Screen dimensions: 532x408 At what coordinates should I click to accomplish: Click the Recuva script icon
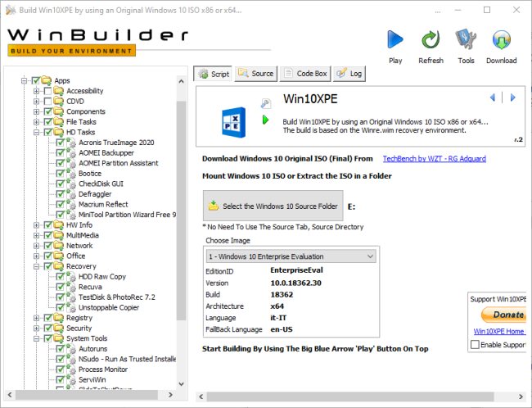(x=71, y=287)
